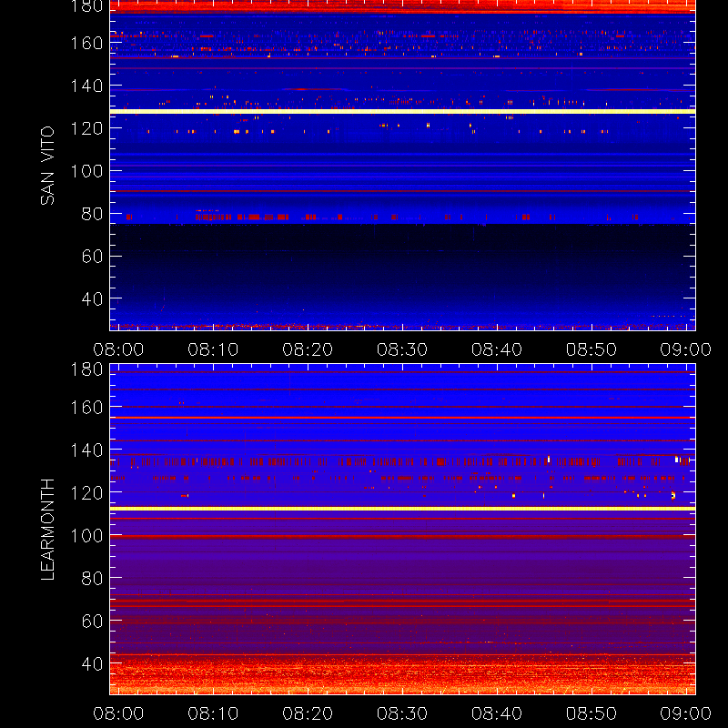
Task: Select San Vito plot's 100 frequency label
Action: coord(86,171)
